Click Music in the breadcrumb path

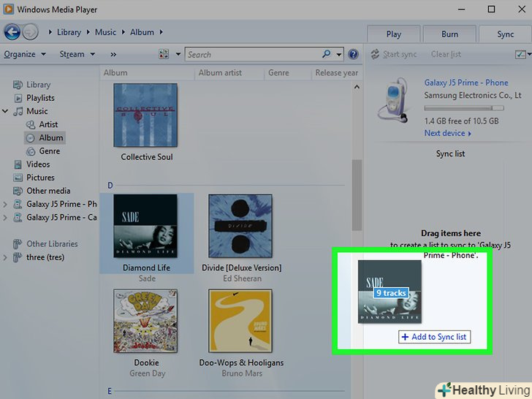105,32
